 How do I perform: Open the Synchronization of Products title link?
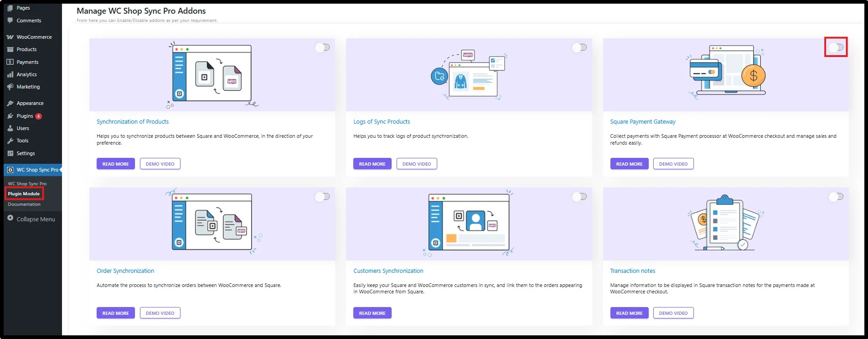pos(133,122)
